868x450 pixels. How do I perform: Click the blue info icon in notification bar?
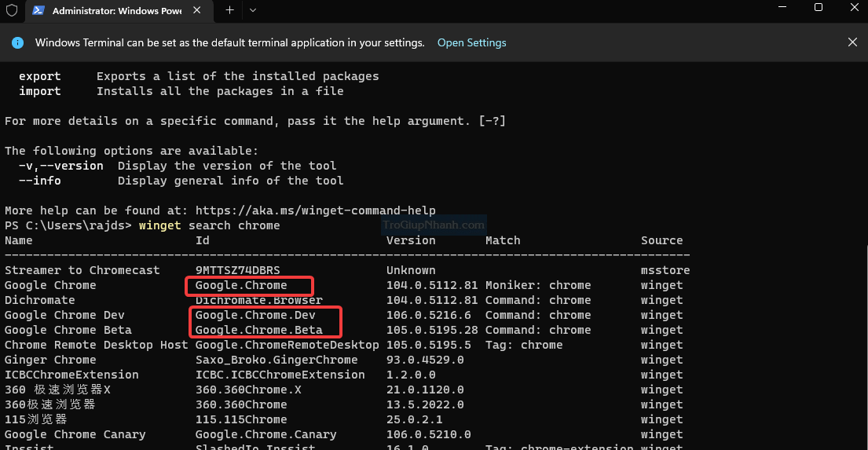(x=18, y=42)
